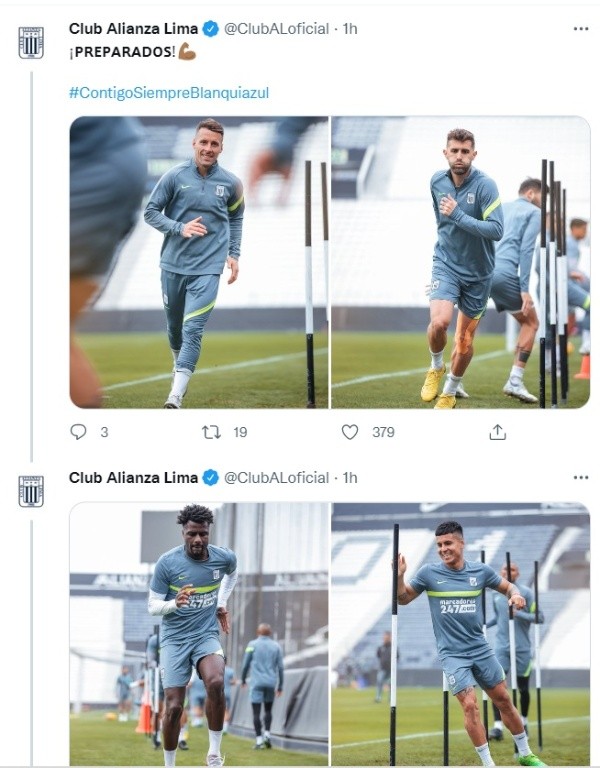Viewport: 600px width, 768px height.
Task: Click the first tweet's 1h timestamp
Action: (349, 29)
